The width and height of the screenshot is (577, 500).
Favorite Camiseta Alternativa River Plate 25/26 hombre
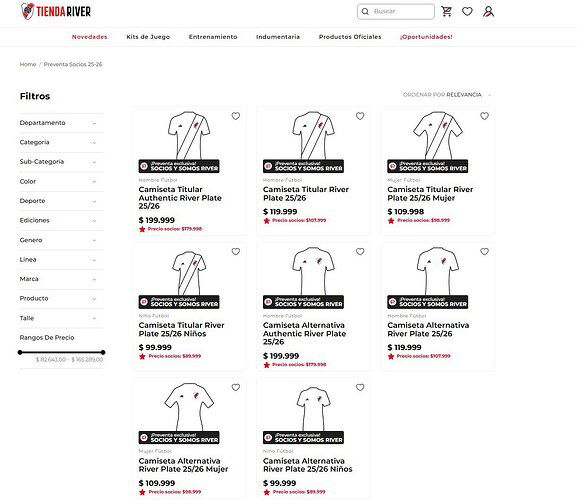tap(484, 251)
